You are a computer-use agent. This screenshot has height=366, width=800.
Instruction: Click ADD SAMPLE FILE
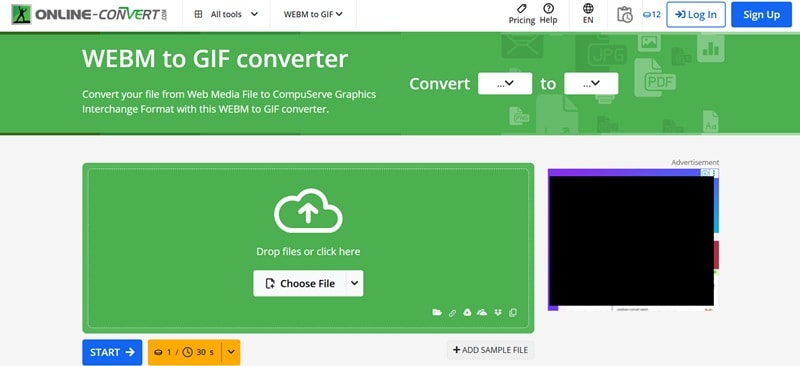coord(490,350)
